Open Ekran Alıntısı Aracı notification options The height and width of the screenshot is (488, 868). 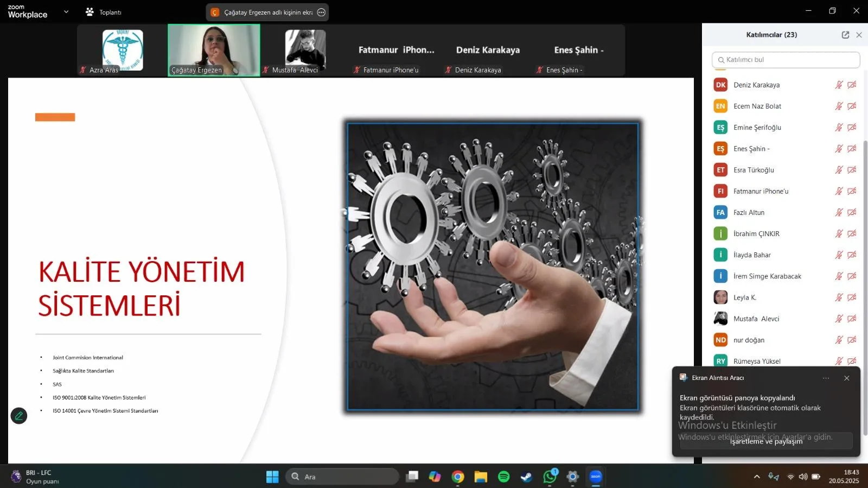826,378
